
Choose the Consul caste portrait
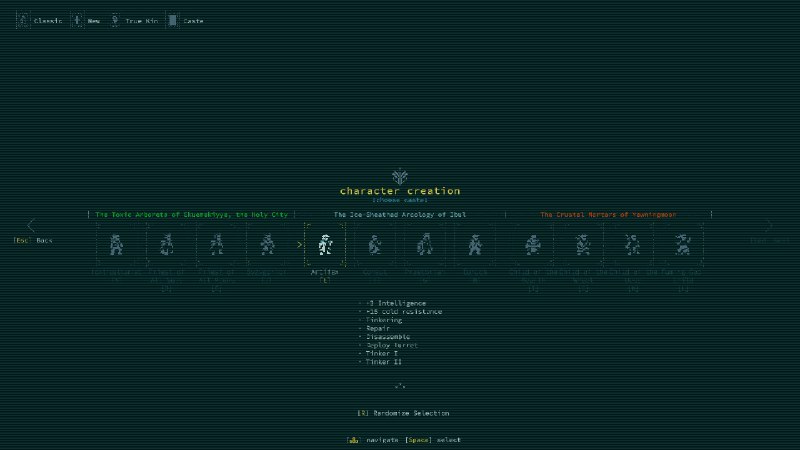[374, 244]
